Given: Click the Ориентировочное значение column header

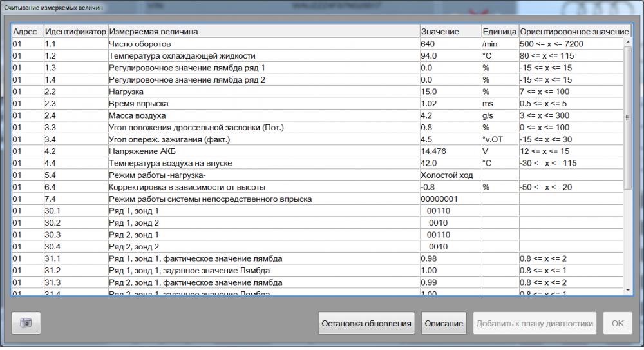Looking at the screenshot, I should point(574,31).
